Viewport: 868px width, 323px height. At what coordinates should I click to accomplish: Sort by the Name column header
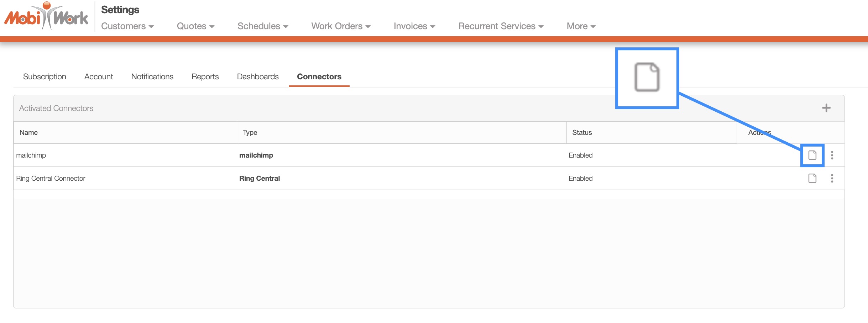[28, 133]
